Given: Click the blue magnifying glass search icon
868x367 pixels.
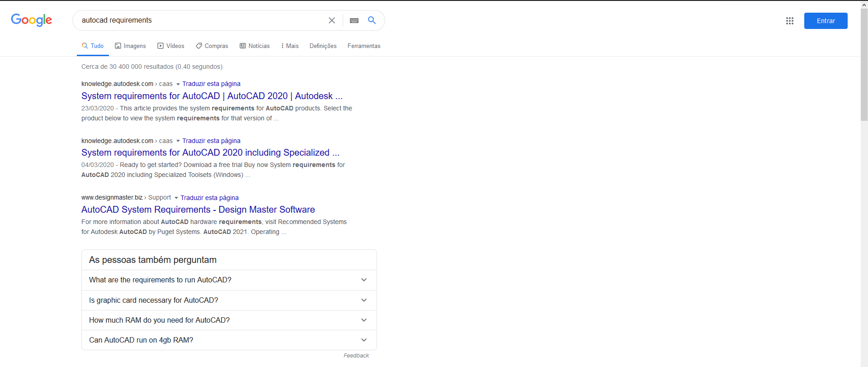Looking at the screenshot, I should click(x=372, y=20).
